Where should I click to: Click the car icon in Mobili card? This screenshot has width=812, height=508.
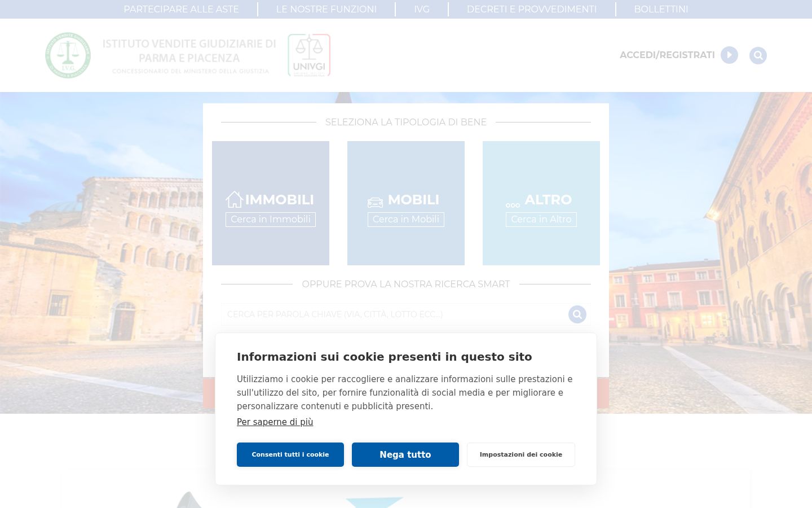[375, 202]
